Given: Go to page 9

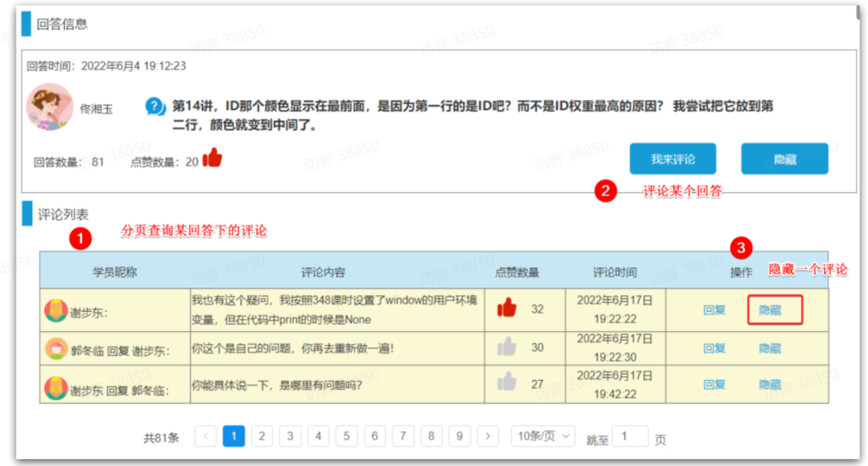Looking at the screenshot, I should pyautogui.click(x=460, y=436).
